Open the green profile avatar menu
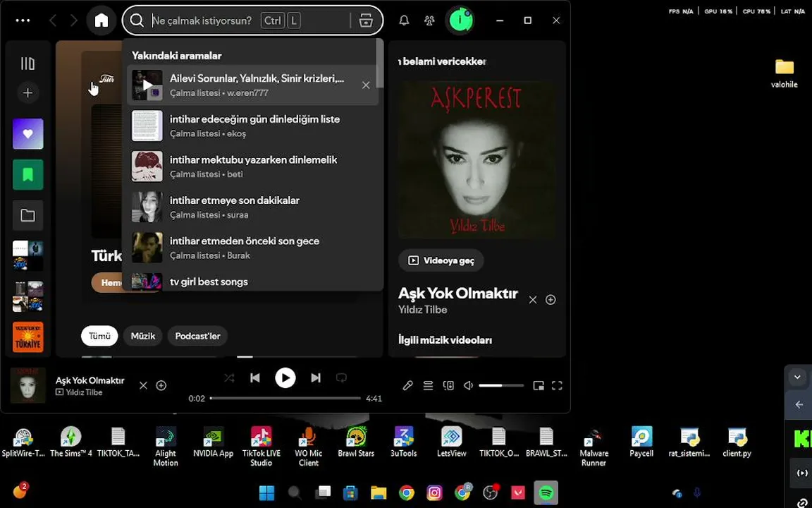 460,20
